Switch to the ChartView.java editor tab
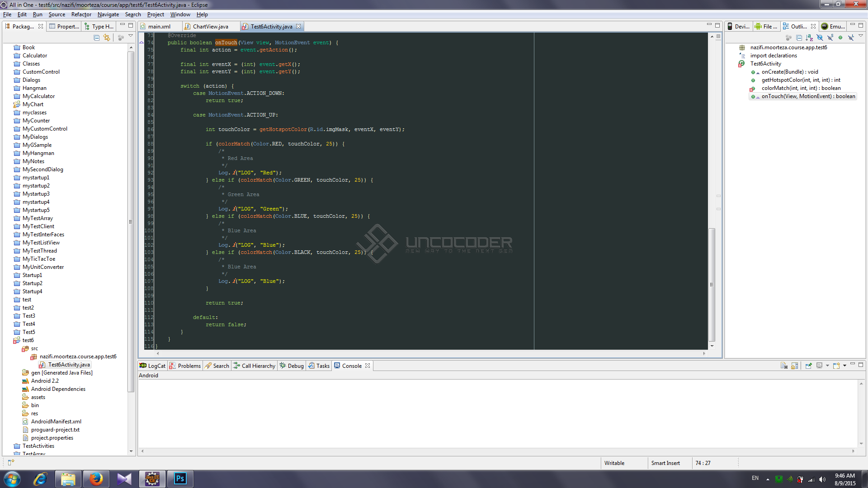 pyautogui.click(x=211, y=27)
